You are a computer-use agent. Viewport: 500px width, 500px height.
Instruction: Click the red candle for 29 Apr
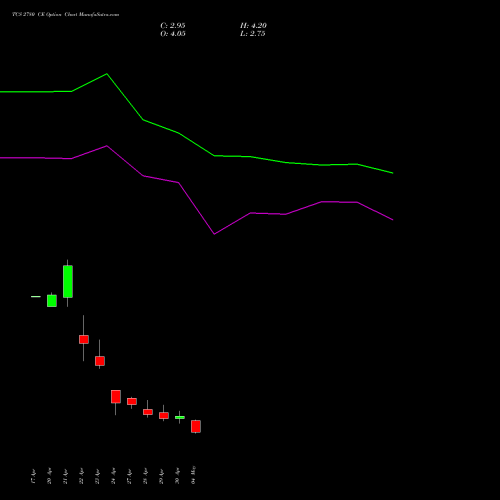(164, 416)
